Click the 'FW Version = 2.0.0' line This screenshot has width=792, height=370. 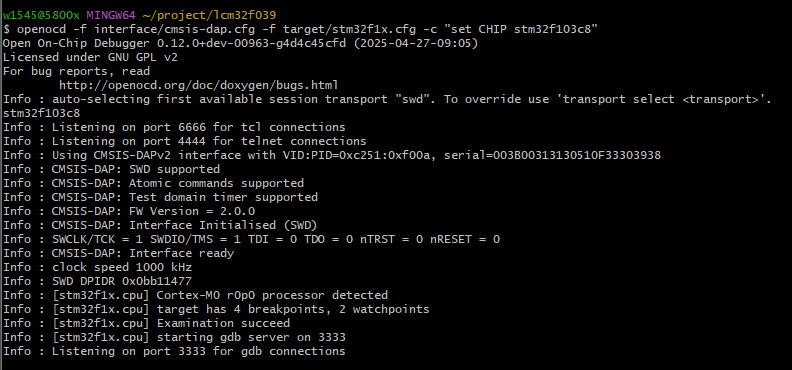[129, 211]
